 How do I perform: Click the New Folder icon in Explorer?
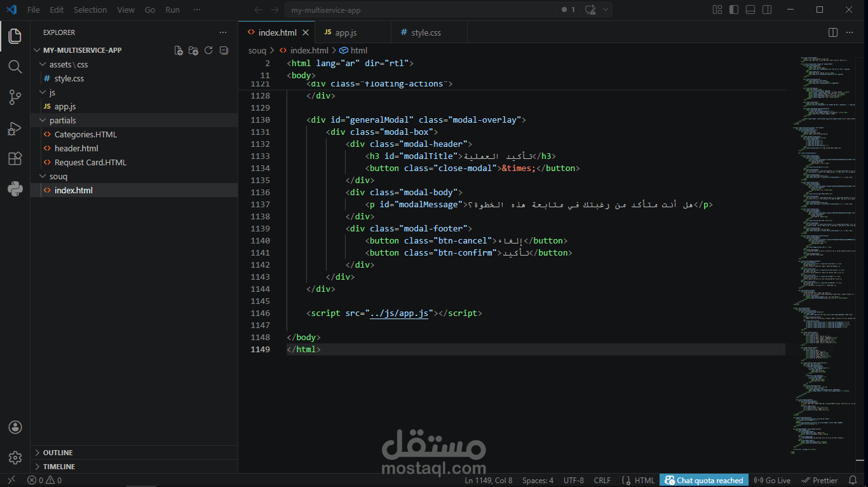tap(194, 50)
